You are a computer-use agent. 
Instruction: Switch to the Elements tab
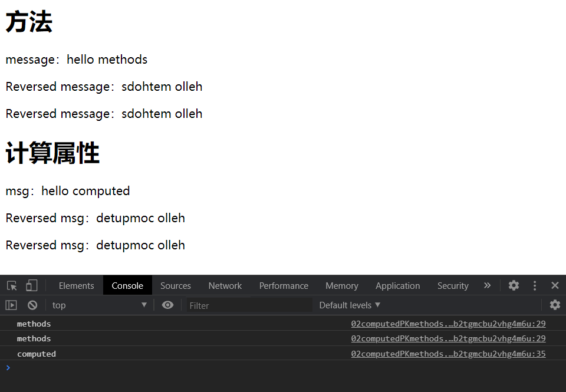(x=76, y=286)
